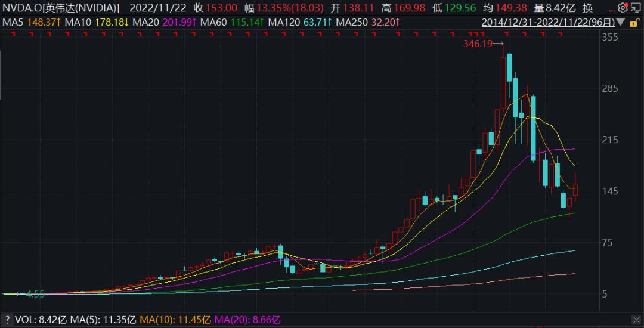This screenshot has height=328, width=644.
Task: Expand the date range dropdown triangle
Action: [x=621, y=22]
